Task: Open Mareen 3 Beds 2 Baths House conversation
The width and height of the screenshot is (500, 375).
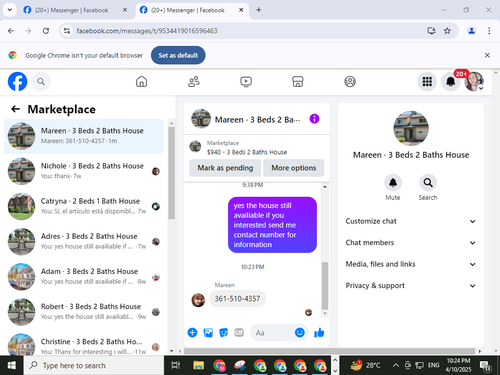Action: click(84, 136)
